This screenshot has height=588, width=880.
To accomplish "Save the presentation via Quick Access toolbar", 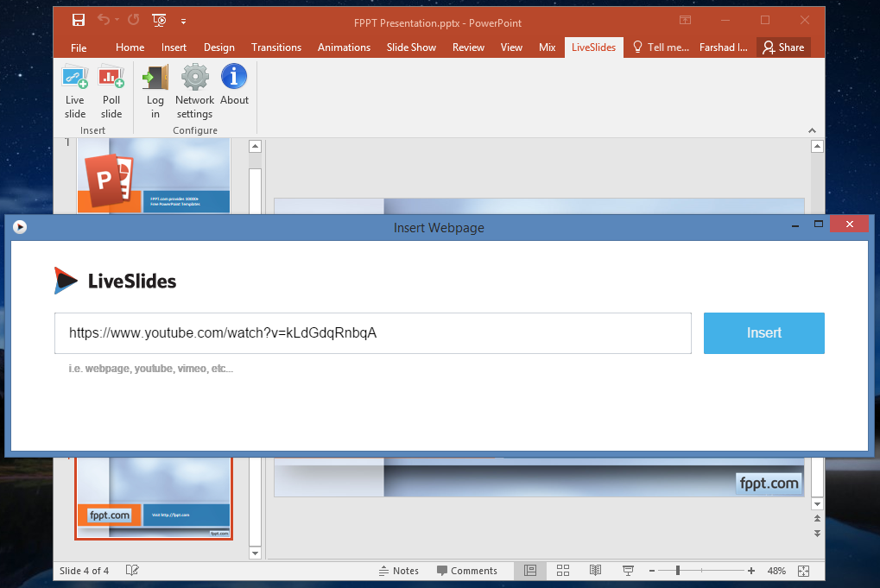I will tap(78, 19).
